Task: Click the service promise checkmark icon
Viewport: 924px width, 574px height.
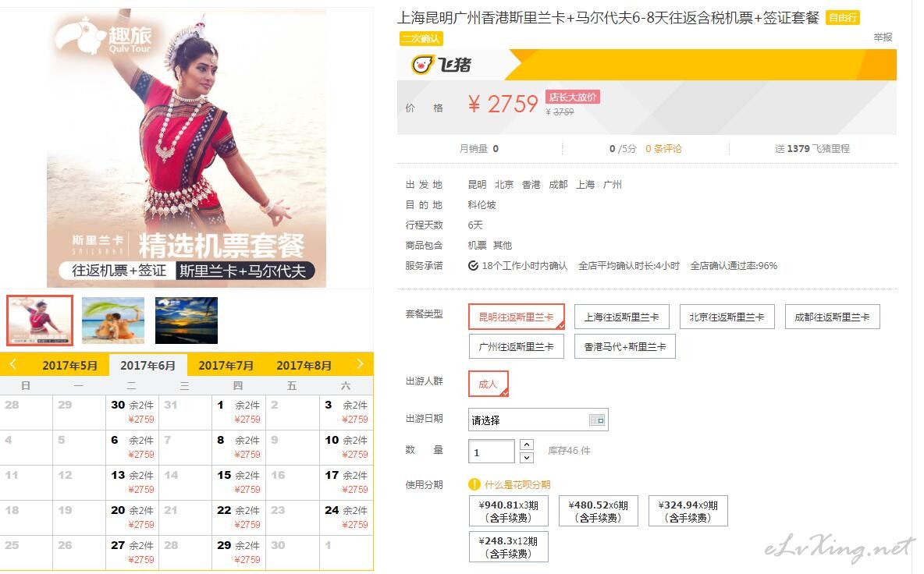Action: click(473, 266)
